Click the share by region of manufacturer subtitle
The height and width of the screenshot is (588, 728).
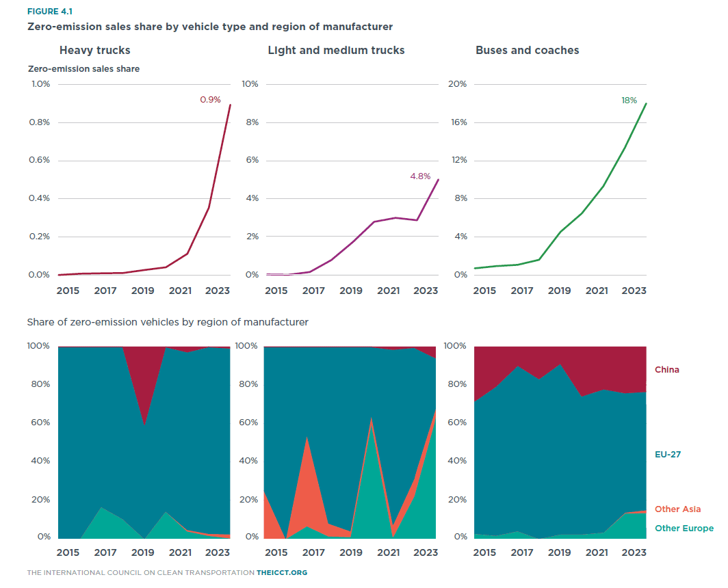point(167,321)
